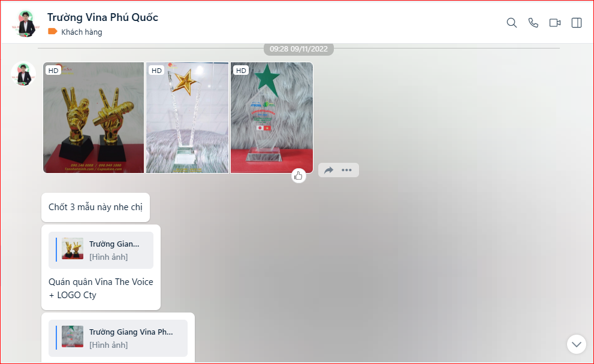Click the Chốt 3 mẫu này message bubble
594x364 pixels.
(x=95, y=207)
